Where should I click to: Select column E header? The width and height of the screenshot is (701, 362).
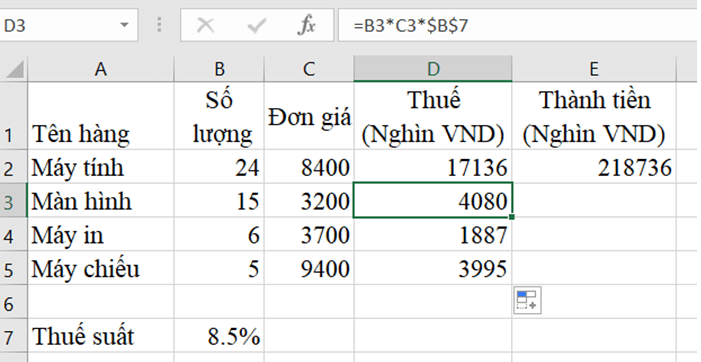594,69
